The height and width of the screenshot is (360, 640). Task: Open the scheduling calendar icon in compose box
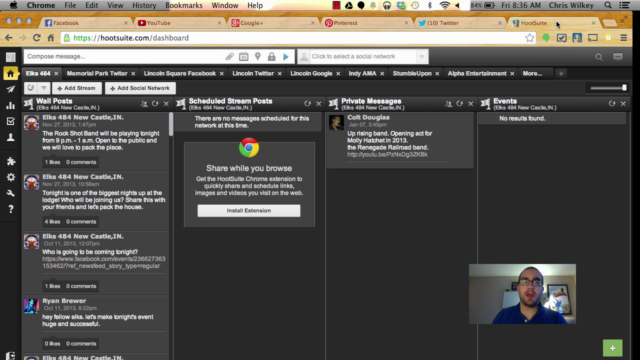click(244, 57)
